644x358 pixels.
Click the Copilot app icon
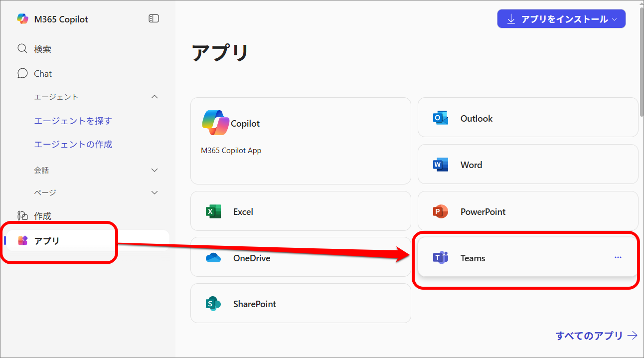tap(215, 123)
